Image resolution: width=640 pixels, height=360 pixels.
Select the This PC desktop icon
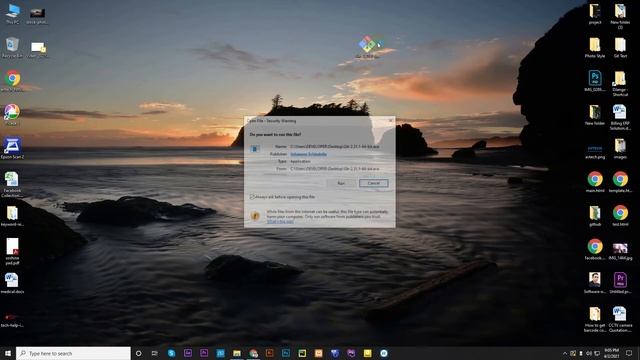[13, 13]
